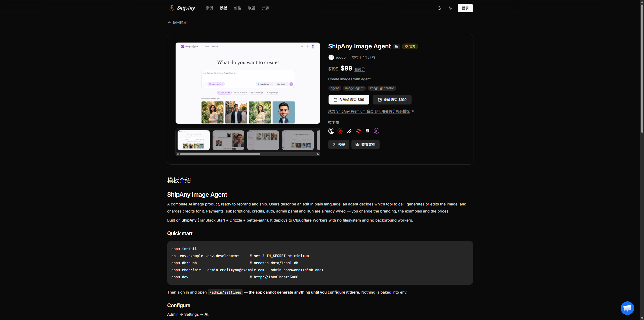Viewport: 644px width, 320px height.
Task: Click the large $99 member price
Action: pyautogui.click(x=346, y=68)
